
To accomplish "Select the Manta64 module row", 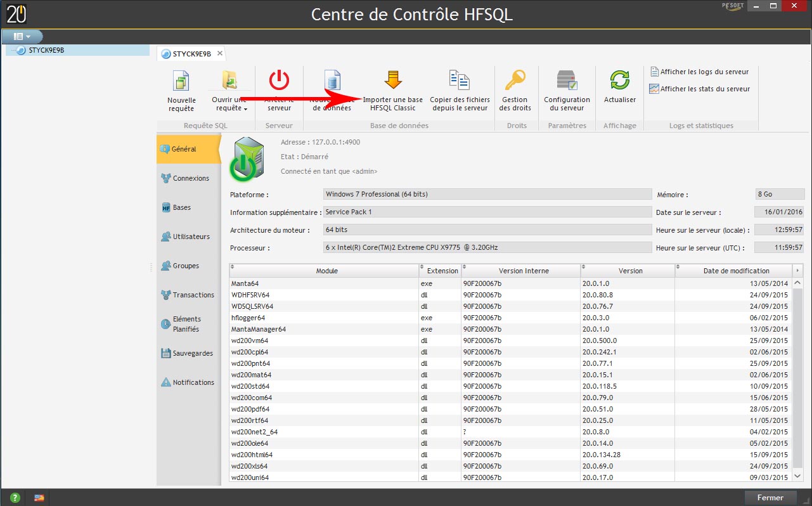I will [x=510, y=283].
